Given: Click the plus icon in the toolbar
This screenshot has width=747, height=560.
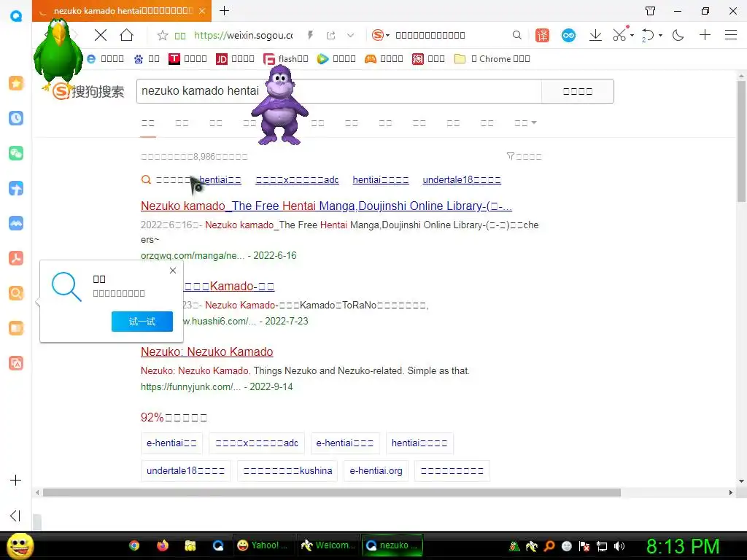Looking at the screenshot, I should pyautogui.click(x=705, y=35).
